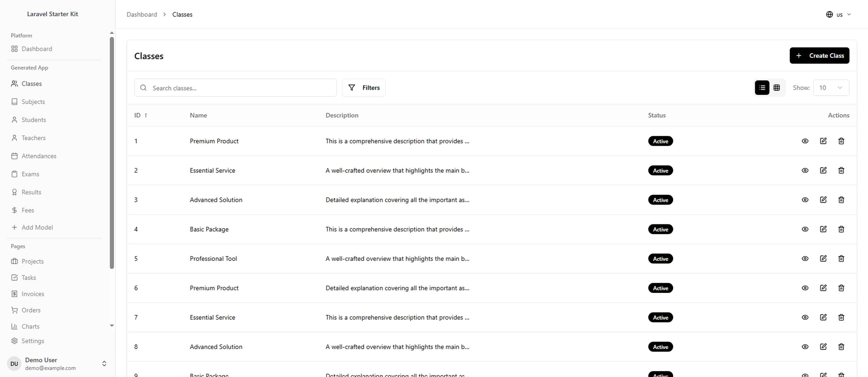
Task: Switch to grid view layout
Action: [777, 88]
